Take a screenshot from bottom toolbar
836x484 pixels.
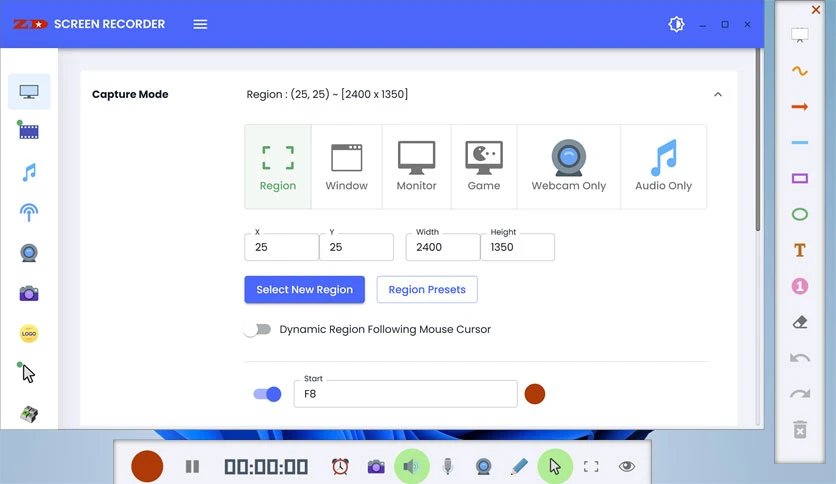(x=376, y=466)
